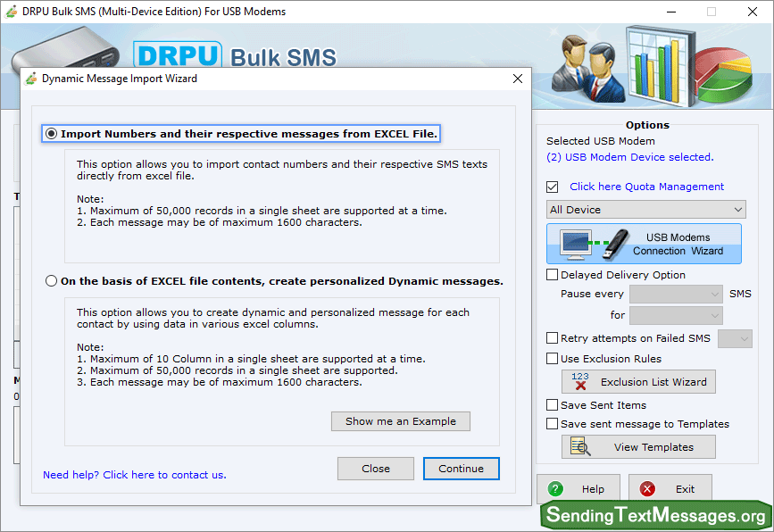Click the View Templates magnifier icon
The width and height of the screenshot is (774, 532).
(x=580, y=446)
